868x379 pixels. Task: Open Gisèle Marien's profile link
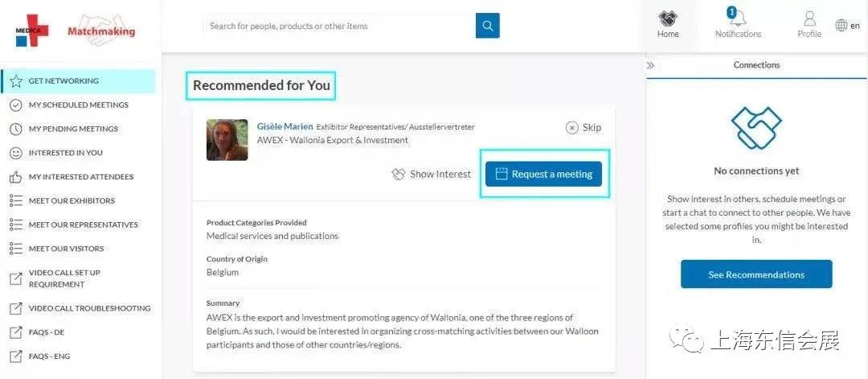pyautogui.click(x=285, y=126)
